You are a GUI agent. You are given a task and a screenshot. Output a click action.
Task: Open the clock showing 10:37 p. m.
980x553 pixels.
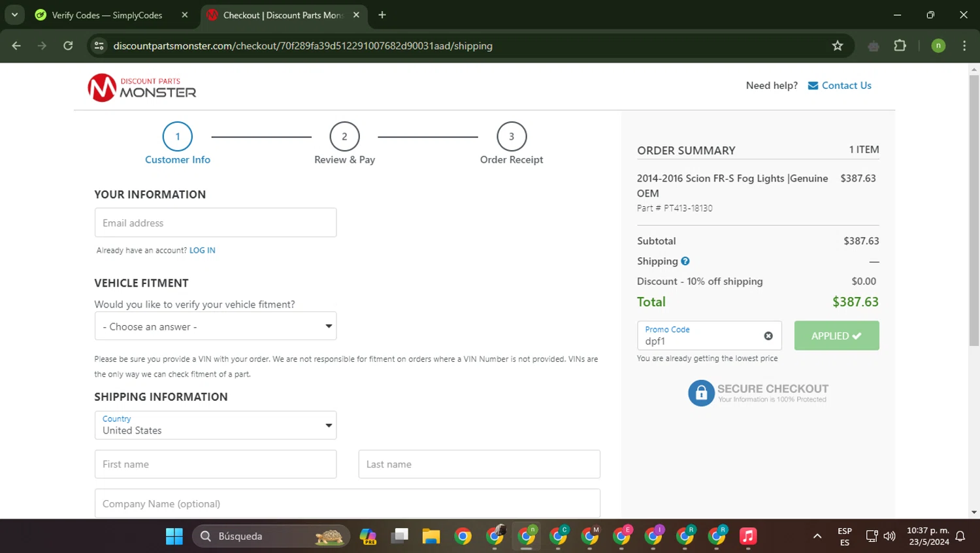click(928, 536)
